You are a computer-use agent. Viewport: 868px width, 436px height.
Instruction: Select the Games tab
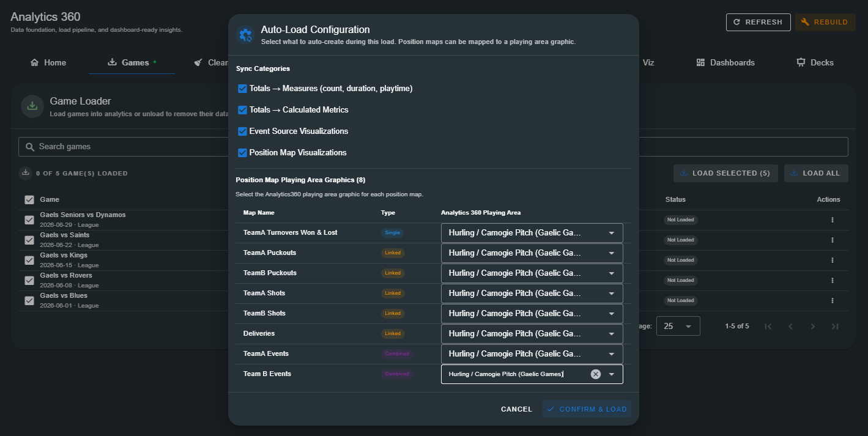coord(132,62)
